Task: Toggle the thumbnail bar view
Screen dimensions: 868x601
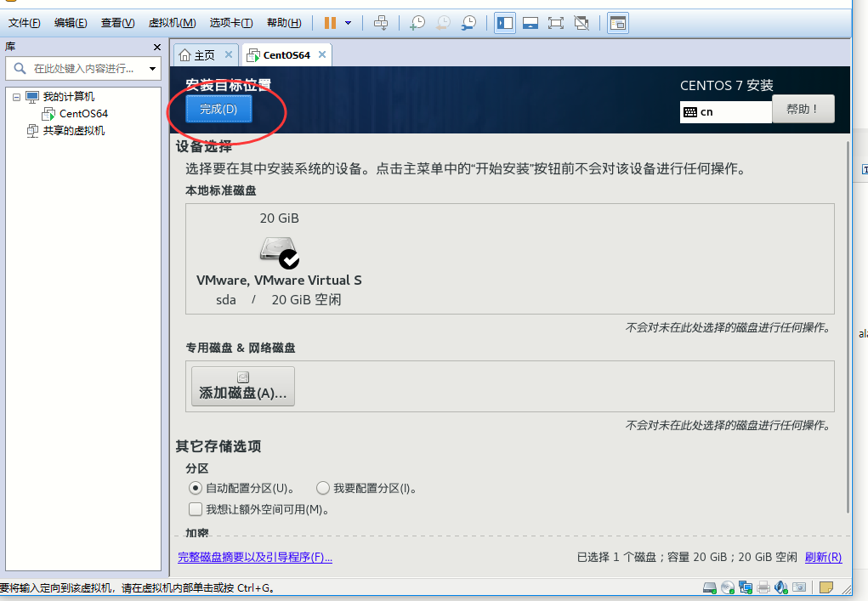Action: click(530, 23)
